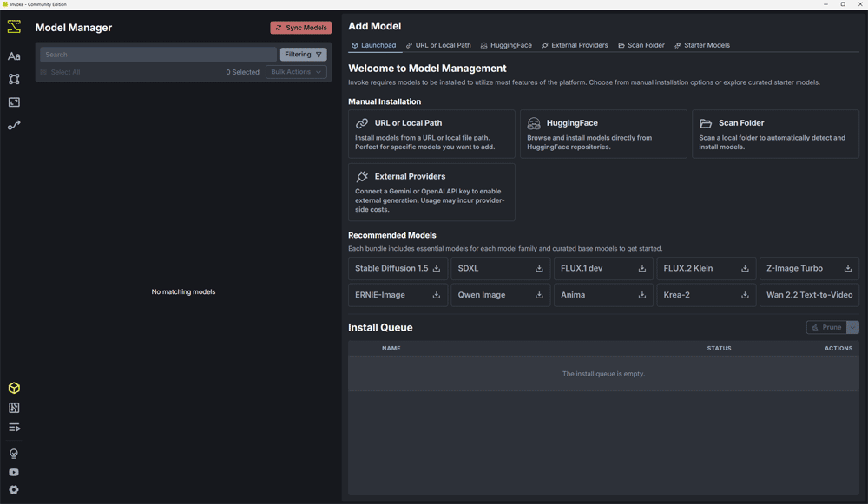
Task: Click download icon on Qwen Image bundle
Action: pyautogui.click(x=539, y=295)
